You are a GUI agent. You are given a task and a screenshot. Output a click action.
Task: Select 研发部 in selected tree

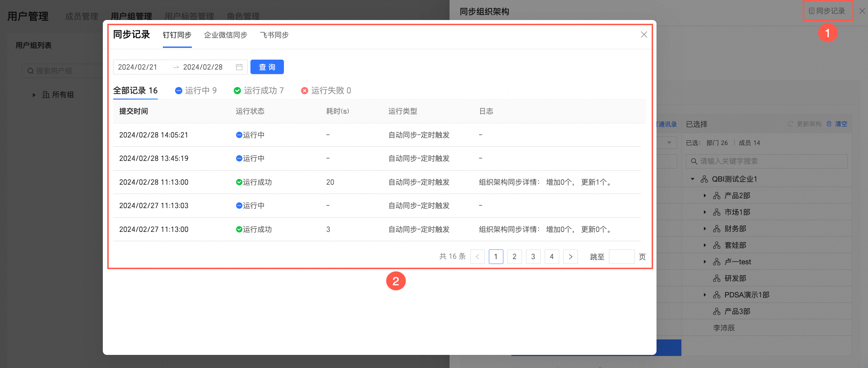coord(735,278)
